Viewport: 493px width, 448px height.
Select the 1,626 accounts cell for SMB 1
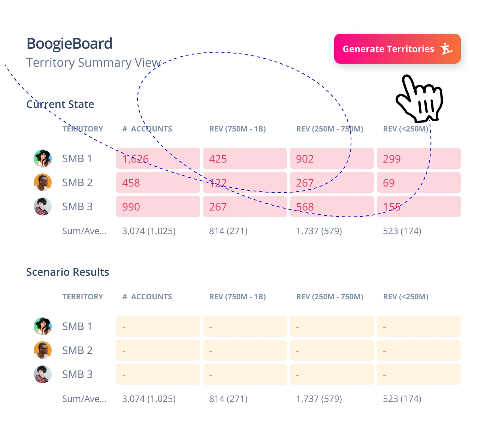point(158,158)
